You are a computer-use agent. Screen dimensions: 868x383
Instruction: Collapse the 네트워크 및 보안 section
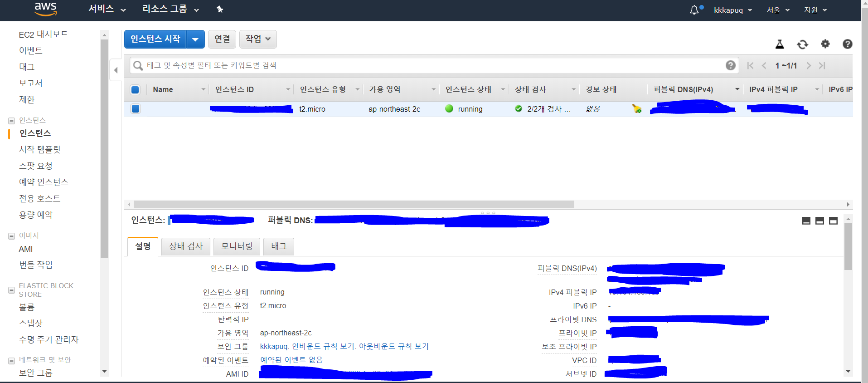(x=12, y=361)
